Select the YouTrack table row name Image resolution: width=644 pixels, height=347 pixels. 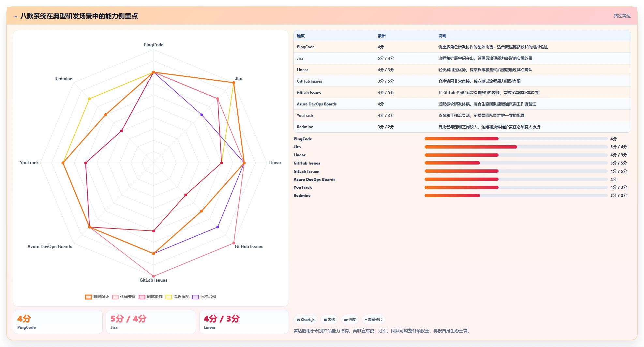click(305, 116)
